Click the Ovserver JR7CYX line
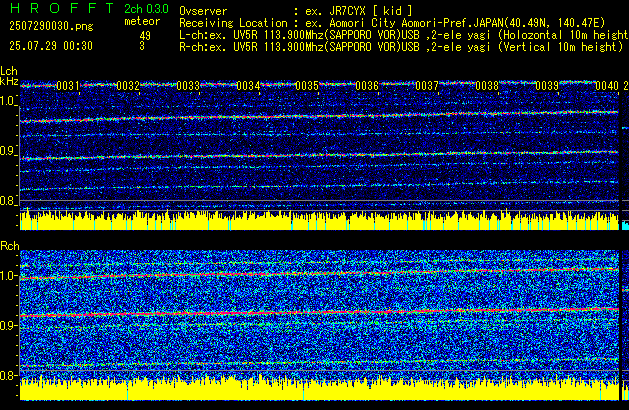 coord(296,11)
